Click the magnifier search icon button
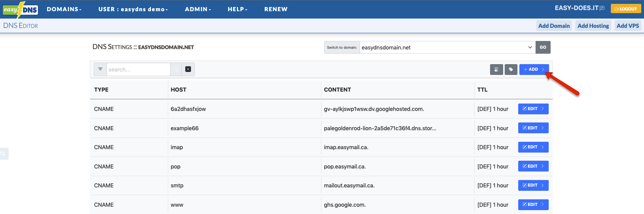644x214 pixels. (176, 70)
